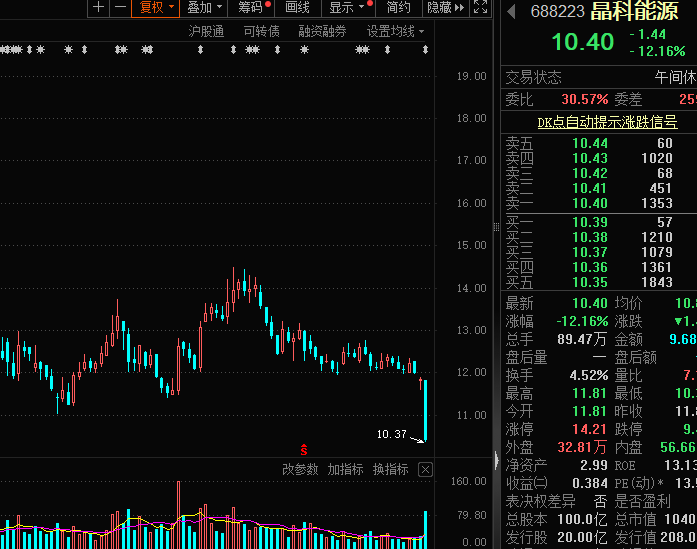Expand the 叠加 dropdown menu
Viewport: 697px width, 549px height.
coord(204,8)
